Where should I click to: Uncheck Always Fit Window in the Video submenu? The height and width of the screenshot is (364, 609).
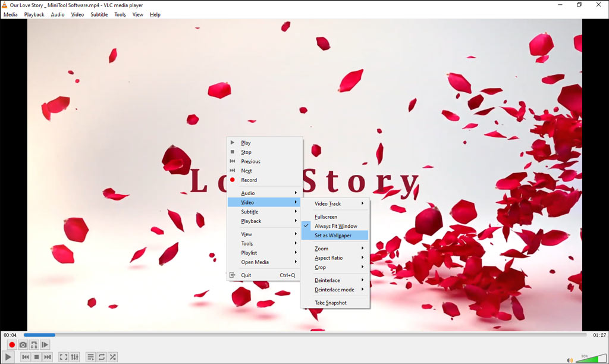(x=337, y=225)
